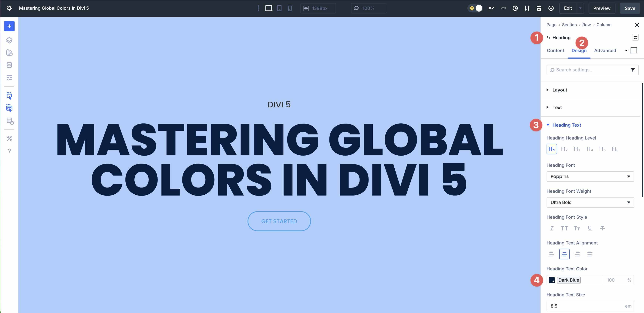The width and height of the screenshot is (644, 313).
Task: Open the Layers panel in the sidebar
Action: pyautogui.click(x=9, y=40)
